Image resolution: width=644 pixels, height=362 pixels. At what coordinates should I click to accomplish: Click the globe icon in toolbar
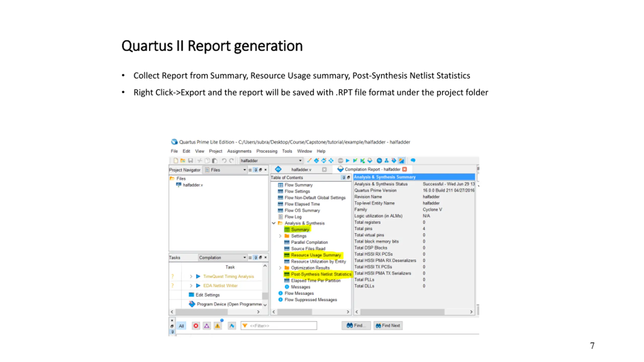pyautogui.click(x=379, y=160)
